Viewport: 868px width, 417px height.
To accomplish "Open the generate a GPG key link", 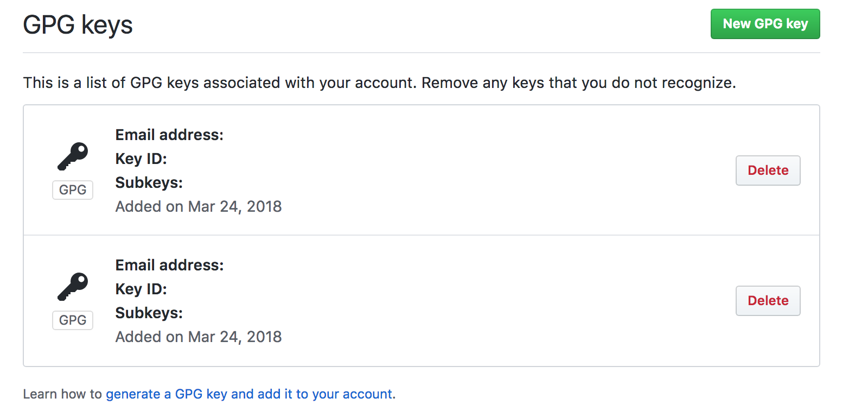I will click(248, 394).
